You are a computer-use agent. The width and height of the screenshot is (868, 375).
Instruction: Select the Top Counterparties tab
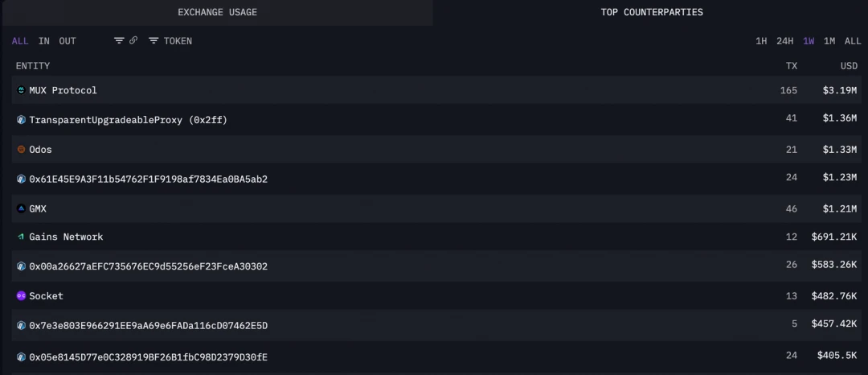pyautogui.click(x=652, y=12)
